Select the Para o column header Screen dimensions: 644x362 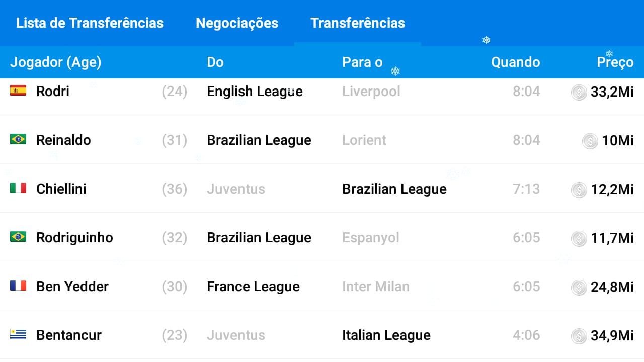[x=362, y=62]
